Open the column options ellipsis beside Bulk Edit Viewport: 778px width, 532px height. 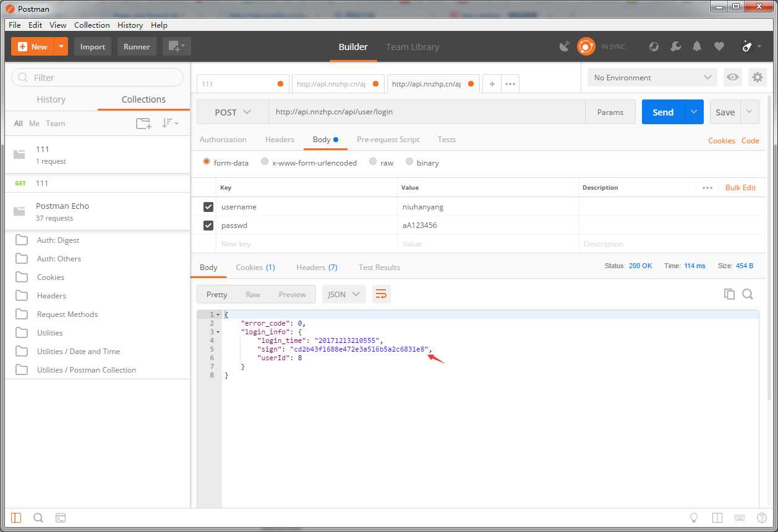pyautogui.click(x=707, y=188)
